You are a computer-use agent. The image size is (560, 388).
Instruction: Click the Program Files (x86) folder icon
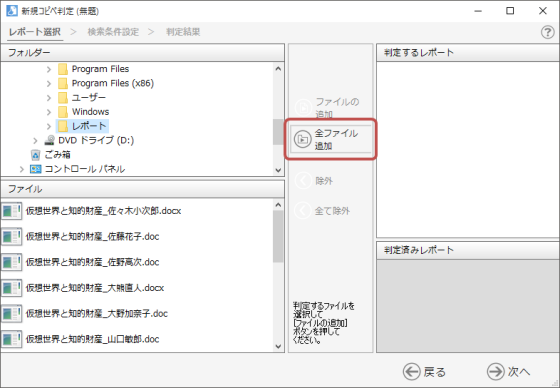[x=63, y=83]
